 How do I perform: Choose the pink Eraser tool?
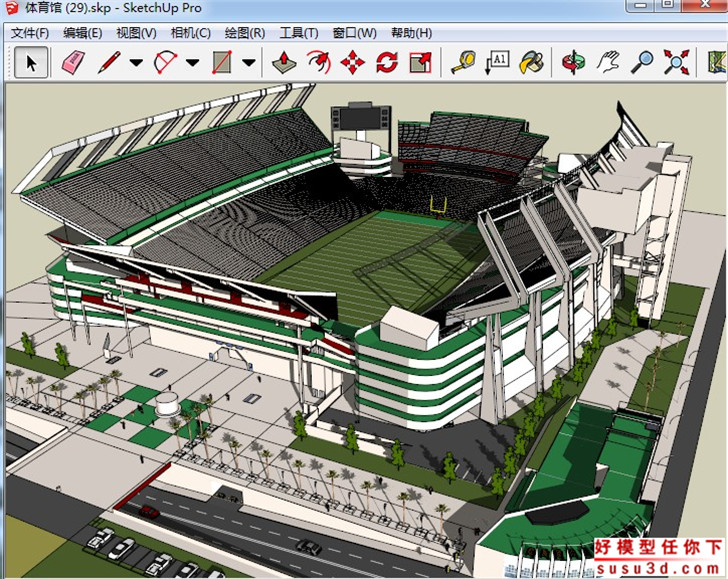[x=73, y=62]
